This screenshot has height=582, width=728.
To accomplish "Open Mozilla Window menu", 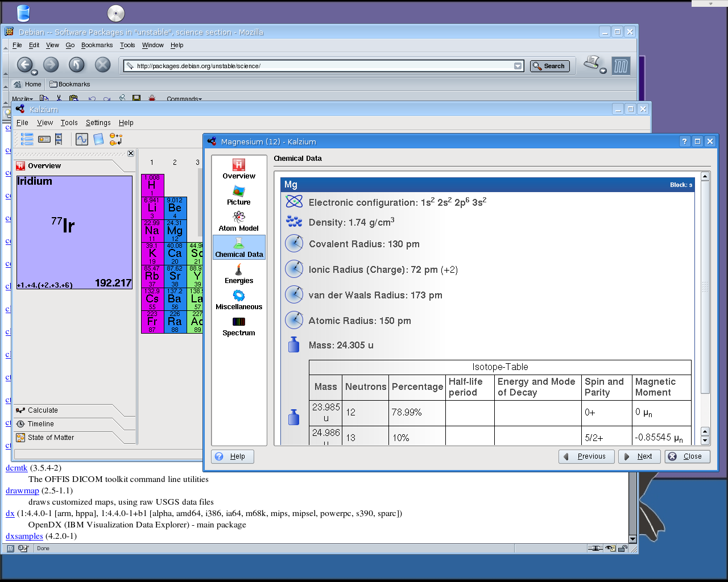I will (x=152, y=45).
